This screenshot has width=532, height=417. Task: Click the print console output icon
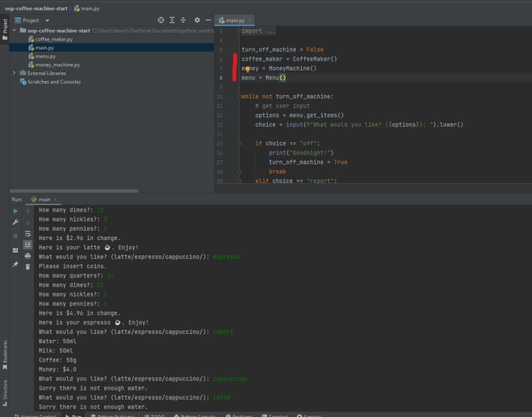tap(27, 255)
